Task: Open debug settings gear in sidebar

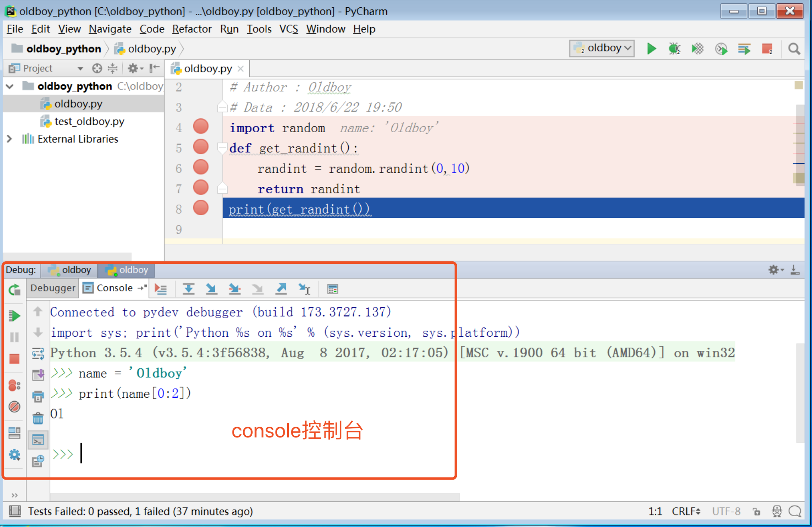Action: pos(14,455)
